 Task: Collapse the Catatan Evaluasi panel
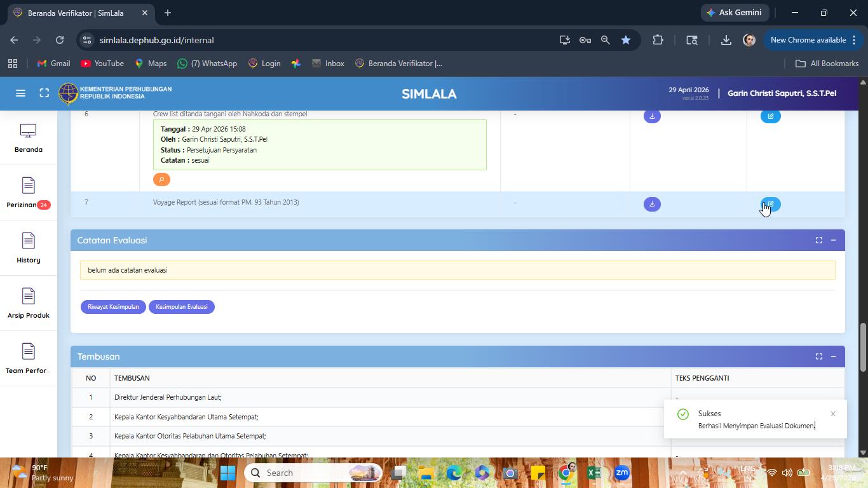[833, 240]
